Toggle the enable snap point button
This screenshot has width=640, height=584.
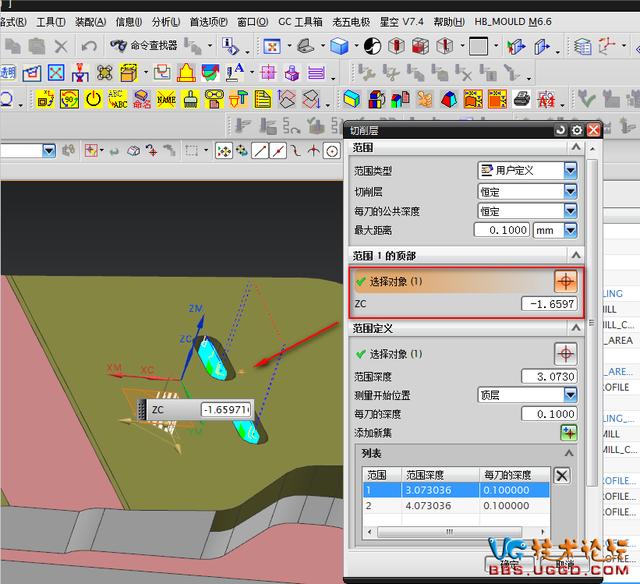point(224,151)
